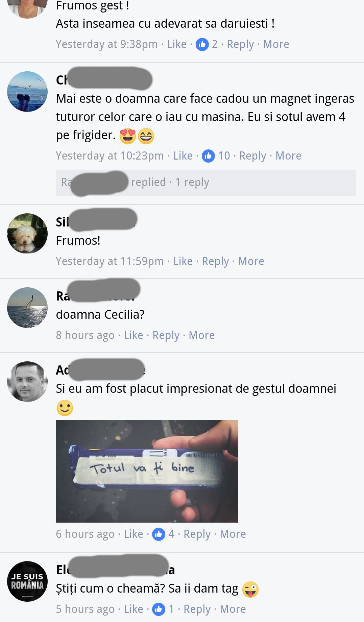Open the white dog profile avatar
This screenshot has width=364, height=622.
[27, 234]
